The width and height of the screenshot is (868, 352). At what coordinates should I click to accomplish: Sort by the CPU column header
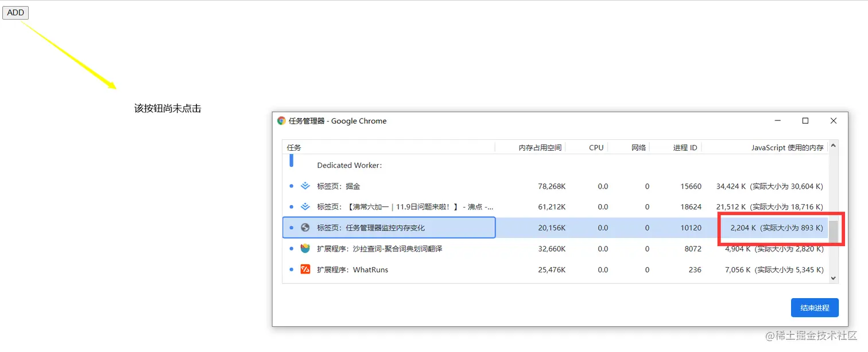click(587, 147)
